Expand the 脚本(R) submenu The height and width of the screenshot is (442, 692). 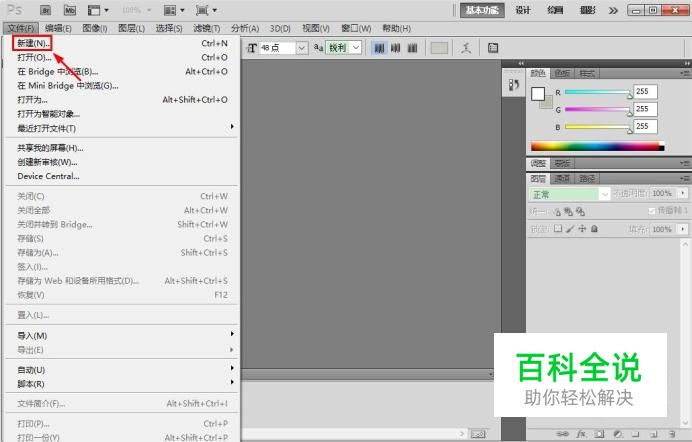point(122,383)
